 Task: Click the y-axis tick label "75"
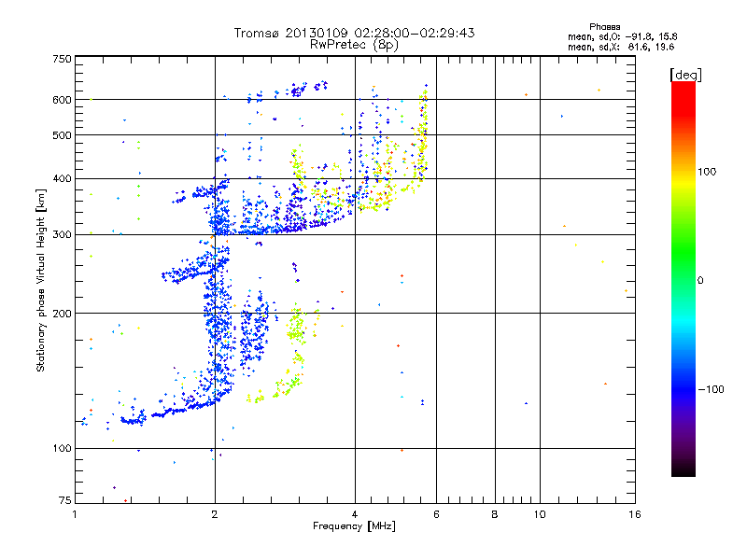[65, 500]
